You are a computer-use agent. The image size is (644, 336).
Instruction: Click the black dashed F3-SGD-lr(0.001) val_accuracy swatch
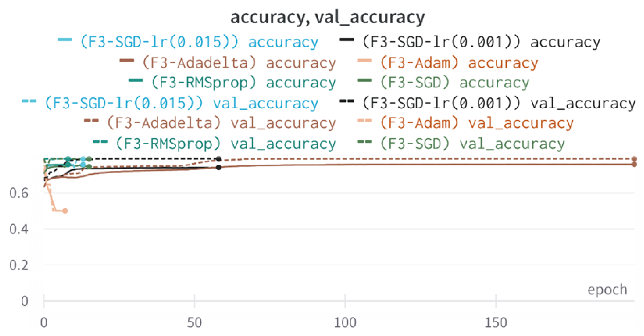(347, 101)
